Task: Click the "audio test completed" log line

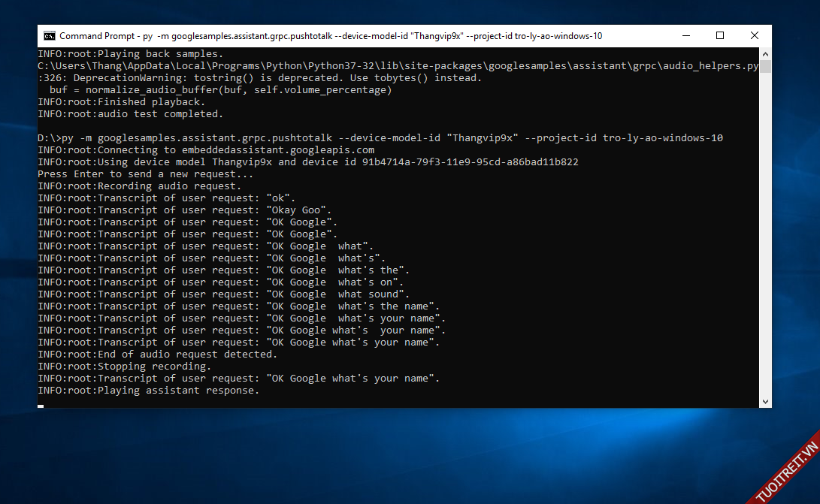Action: click(130, 114)
